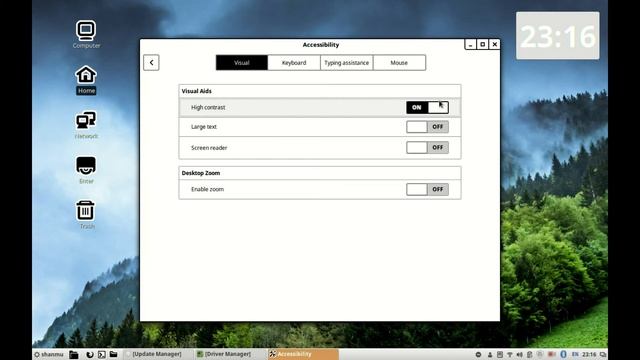640x360 pixels.
Task: Click the red tray icon near Bluetooth
Action: (551, 354)
